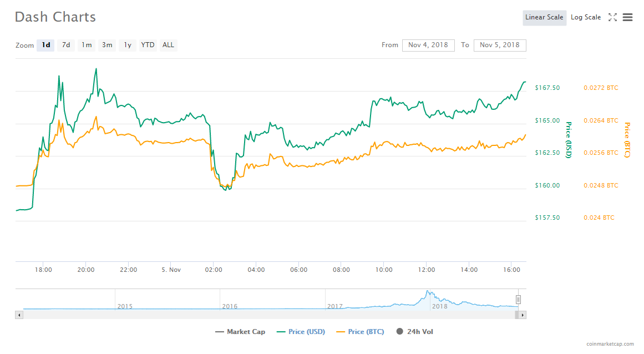The height and width of the screenshot is (354, 644).
Task: Set zoom to 7d
Action: (x=66, y=45)
